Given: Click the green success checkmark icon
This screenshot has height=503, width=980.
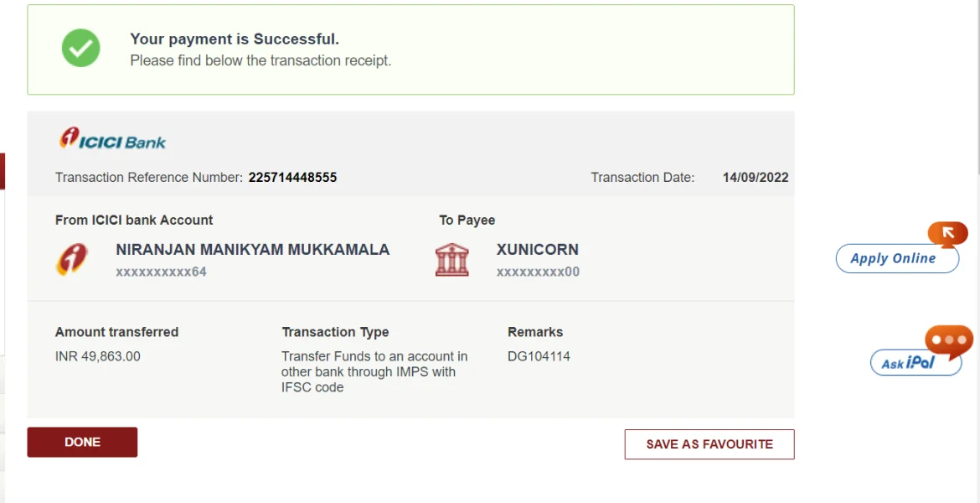Looking at the screenshot, I should click(x=80, y=49).
